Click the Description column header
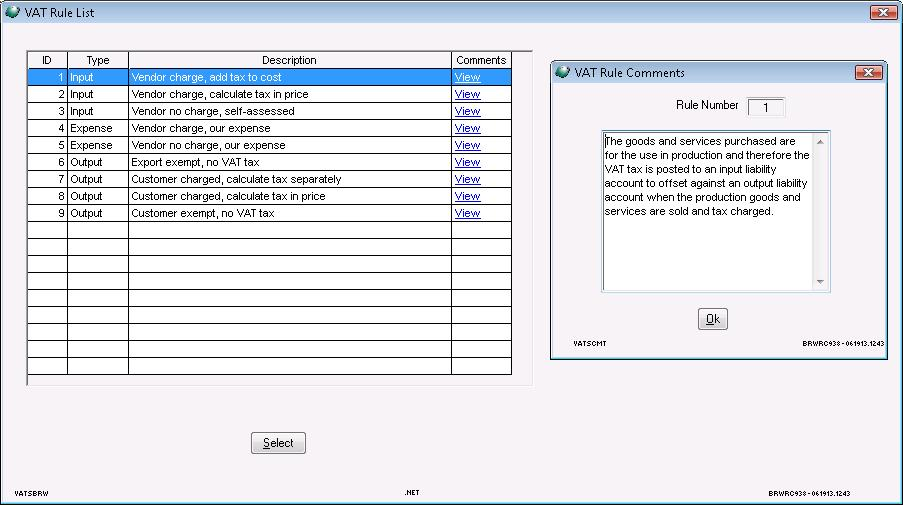Screen dimensions: 903x505 [290, 60]
